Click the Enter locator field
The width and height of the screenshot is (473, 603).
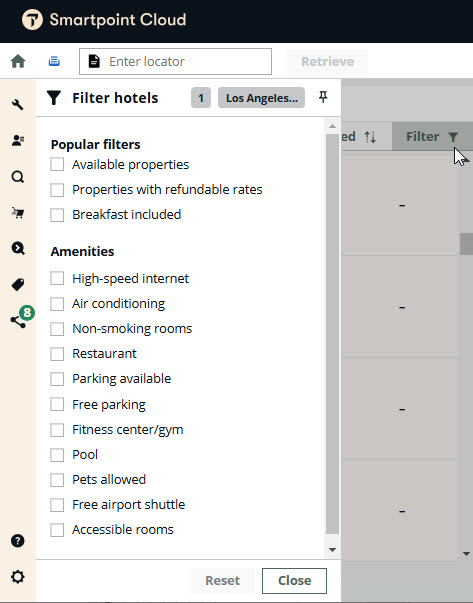[x=175, y=62]
